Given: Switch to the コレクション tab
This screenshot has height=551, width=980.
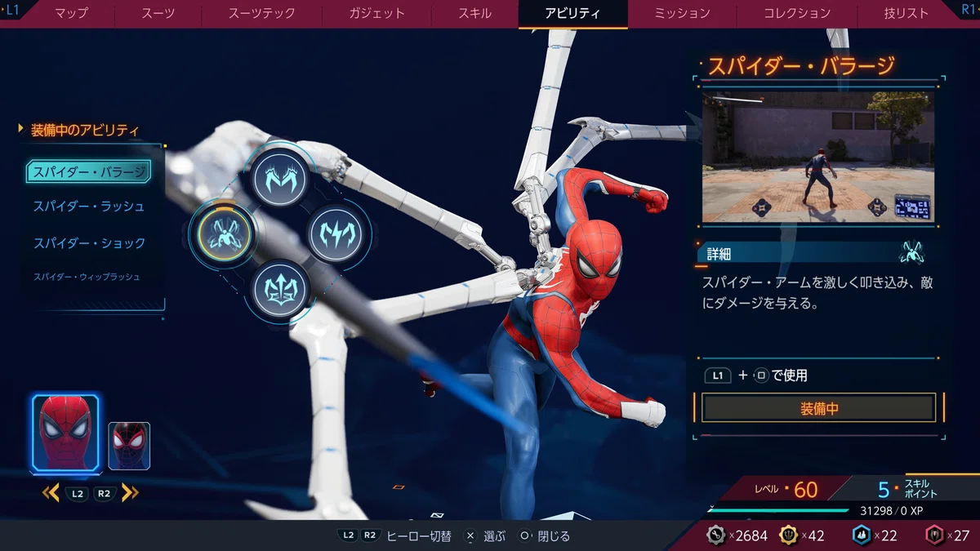Looking at the screenshot, I should point(797,14).
